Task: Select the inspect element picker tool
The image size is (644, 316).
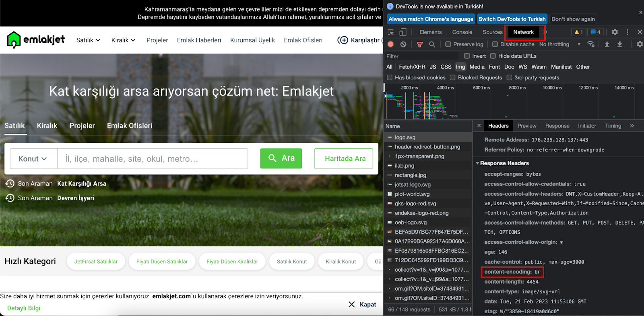Action: pos(390,32)
